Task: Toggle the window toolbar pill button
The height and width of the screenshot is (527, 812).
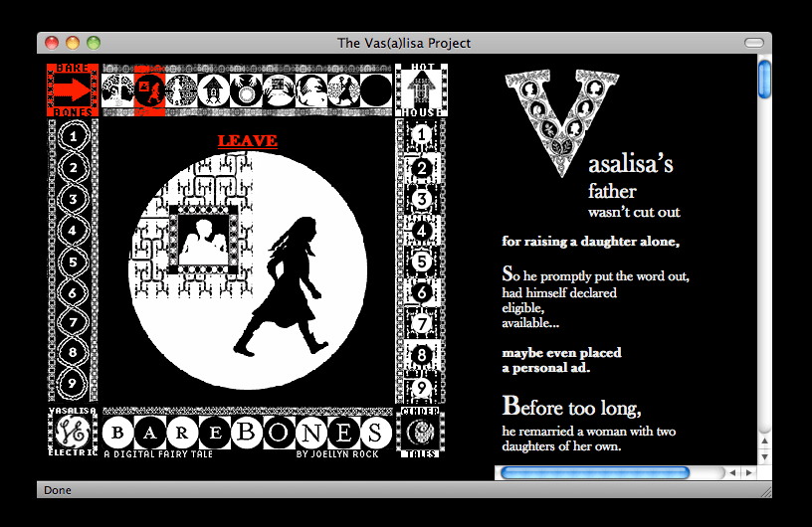Action: [x=753, y=43]
